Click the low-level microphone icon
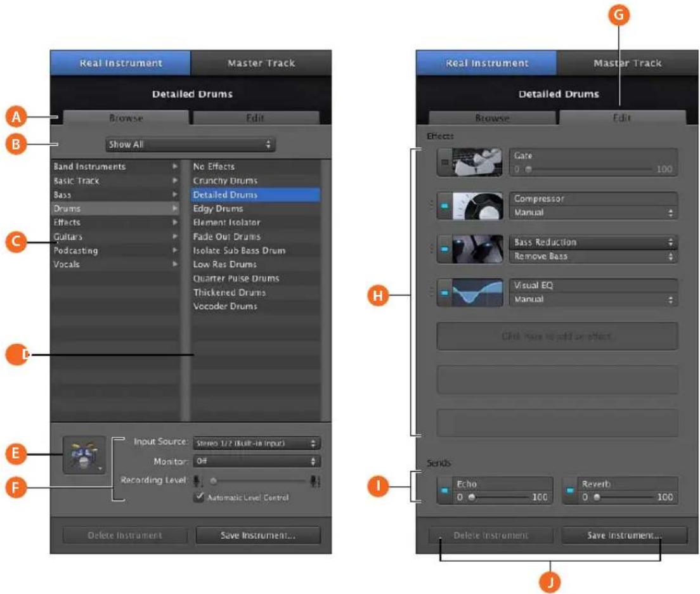 (x=197, y=481)
